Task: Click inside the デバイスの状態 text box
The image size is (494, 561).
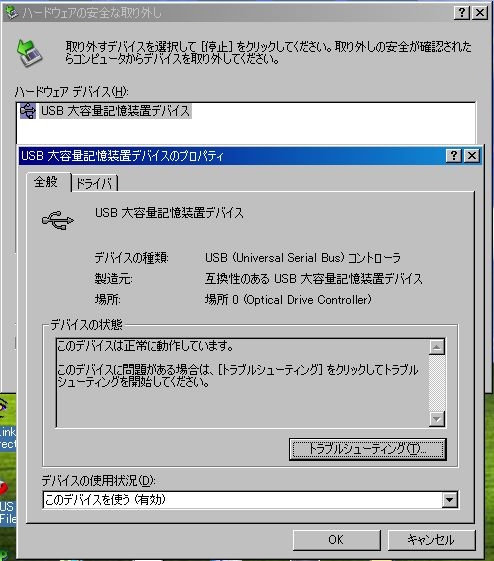Action: tap(243, 383)
